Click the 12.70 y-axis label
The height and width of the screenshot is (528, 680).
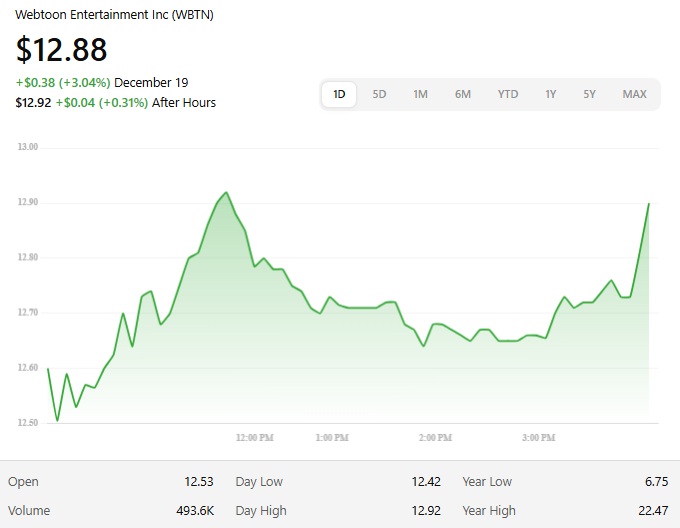(x=28, y=312)
